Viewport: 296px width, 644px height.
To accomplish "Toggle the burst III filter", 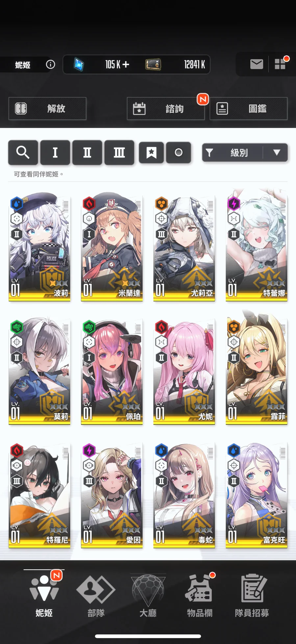I will pyautogui.click(x=119, y=152).
